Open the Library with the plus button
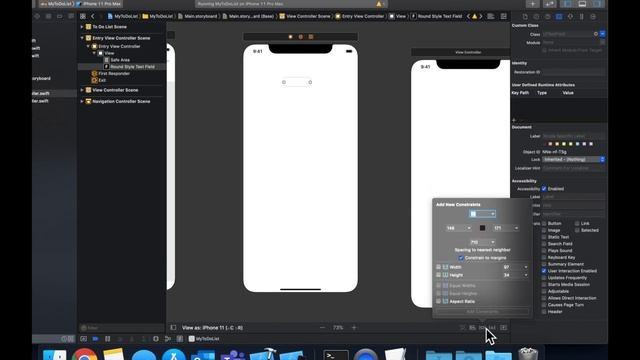The image size is (640, 360). click(533, 4)
